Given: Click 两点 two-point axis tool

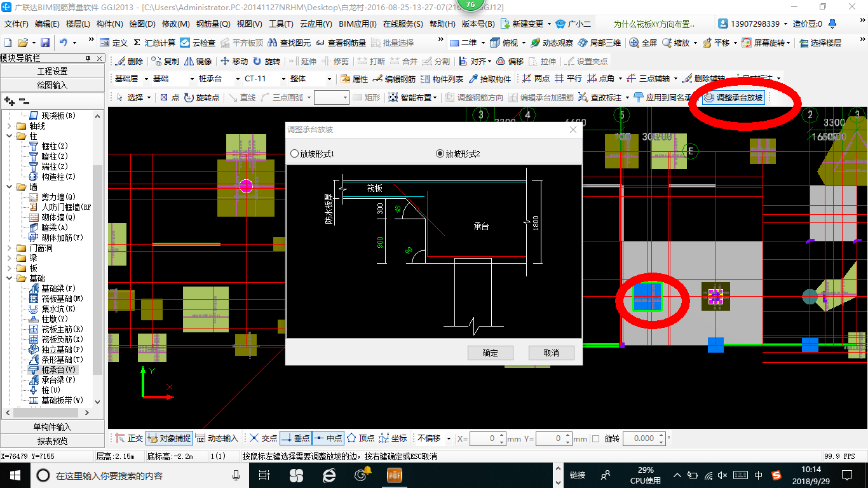Looking at the screenshot, I should click(536, 79).
